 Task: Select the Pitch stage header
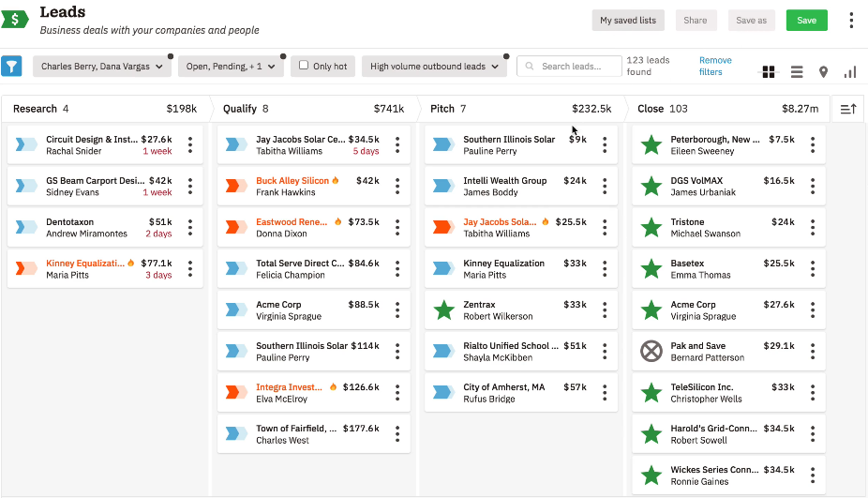[521, 109]
